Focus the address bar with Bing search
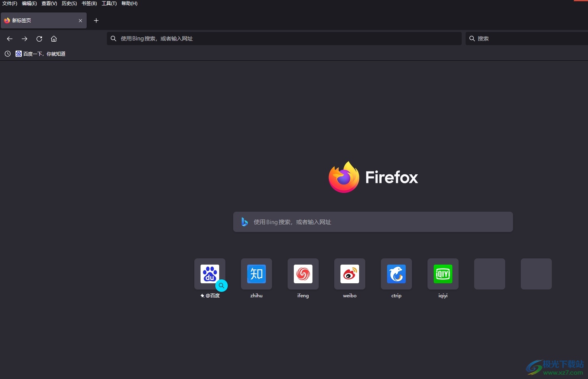 (284, 39)
